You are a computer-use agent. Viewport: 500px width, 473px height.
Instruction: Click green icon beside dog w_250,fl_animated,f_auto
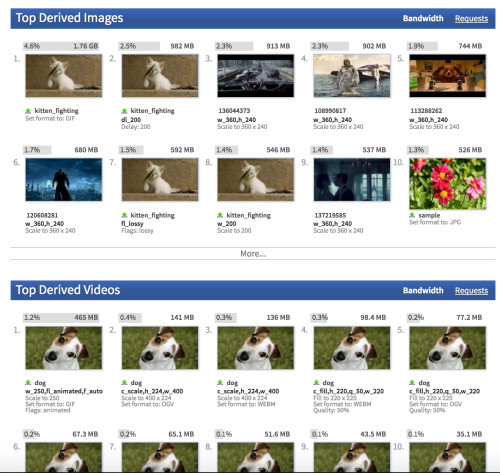(28, 382)
